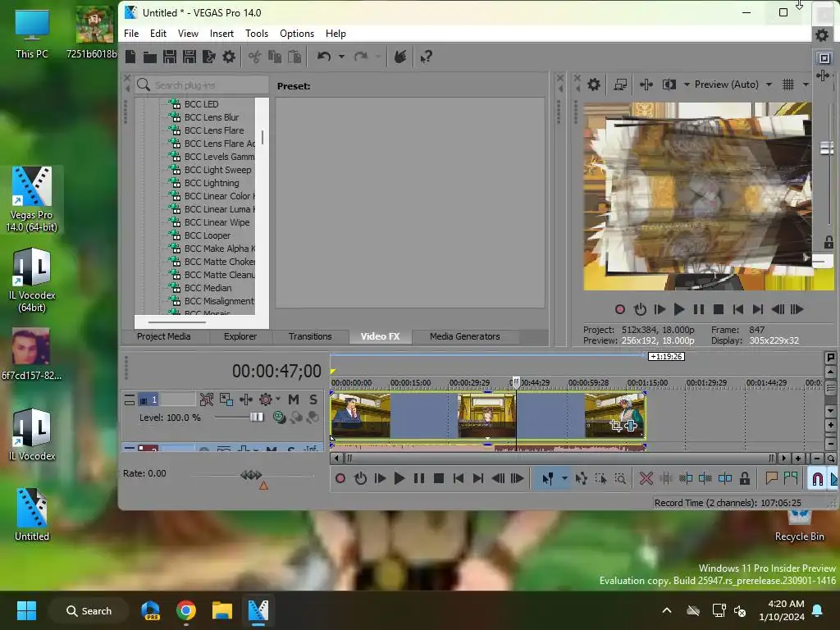Open project Properties gear in main toolbar

(x=229, y=57)
